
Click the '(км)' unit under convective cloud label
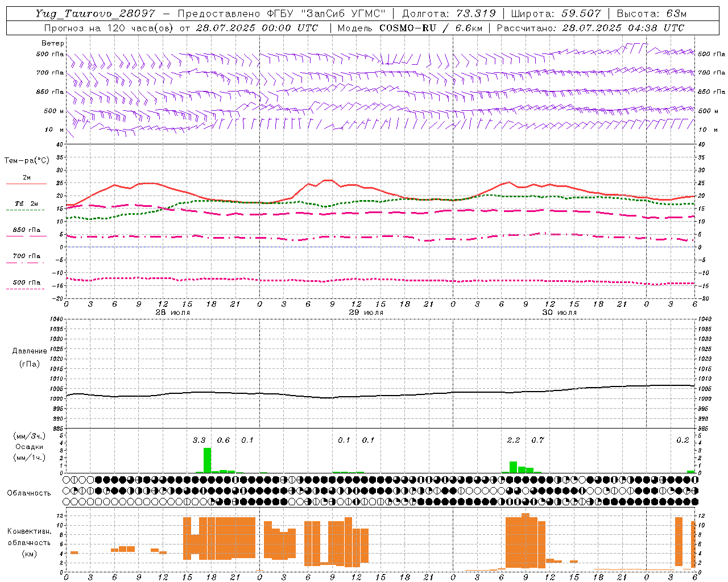click(x=29, y=554)
